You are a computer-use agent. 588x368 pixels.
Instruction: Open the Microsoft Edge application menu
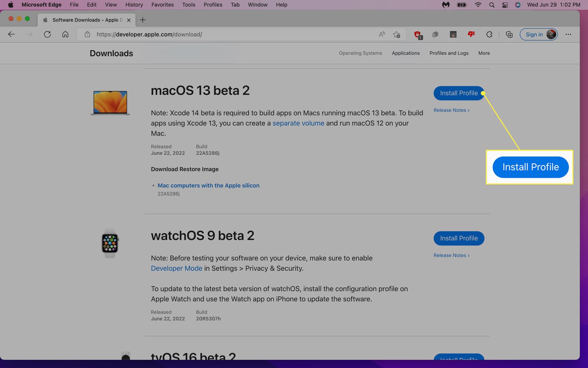point(42,5)
